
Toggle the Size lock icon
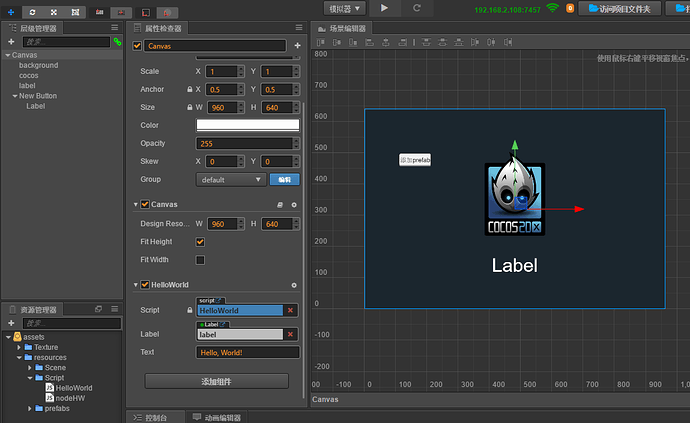190,107
